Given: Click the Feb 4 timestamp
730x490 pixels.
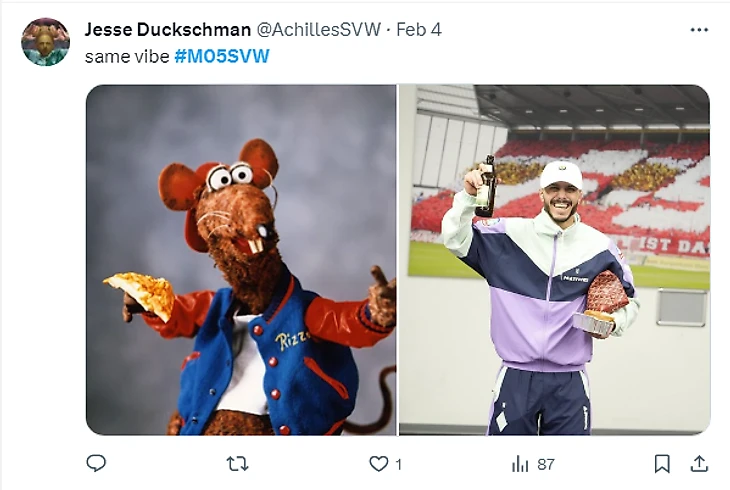Looking at the screenshot, I should (x=419, y=29).
